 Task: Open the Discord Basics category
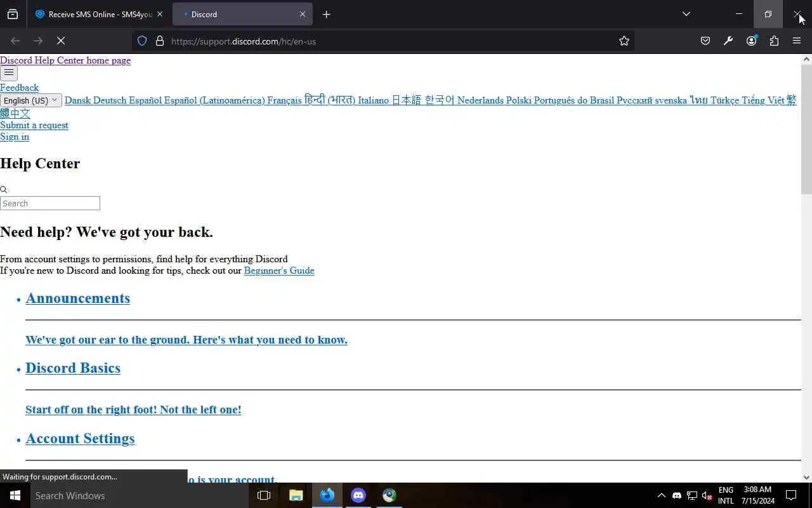[x=73, y=368]
